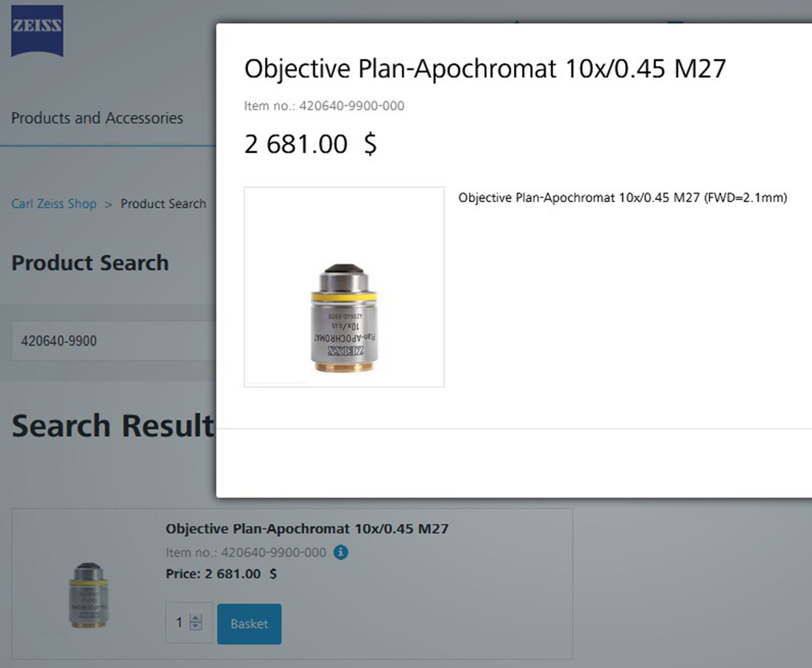
Task: Open the search result product title
Action: (307, 529)
